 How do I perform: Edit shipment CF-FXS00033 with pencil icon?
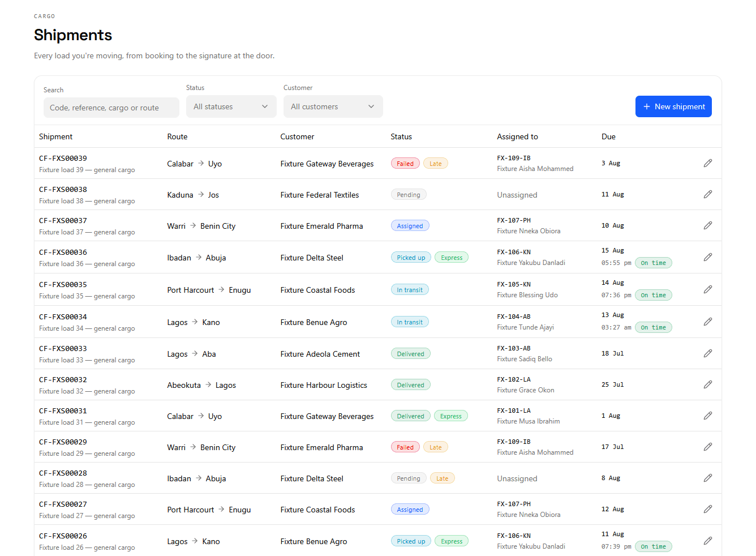pyautogui.click(x=707, y=353)
